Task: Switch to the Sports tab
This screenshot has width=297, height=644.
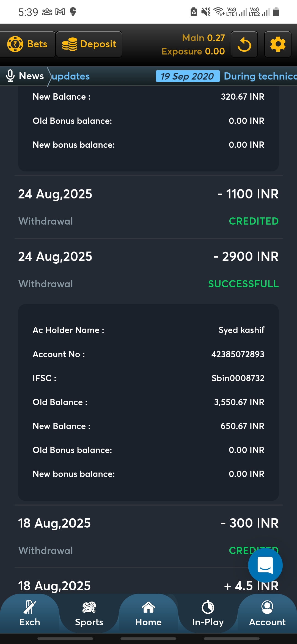Action: pos(89,613)
